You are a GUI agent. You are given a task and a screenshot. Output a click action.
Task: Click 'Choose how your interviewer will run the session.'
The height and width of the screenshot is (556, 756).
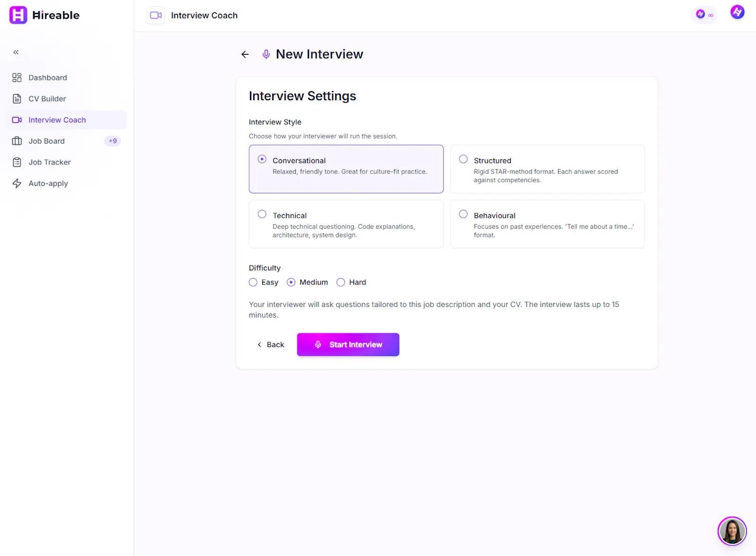pyautogui.click(x=323, y=136)
